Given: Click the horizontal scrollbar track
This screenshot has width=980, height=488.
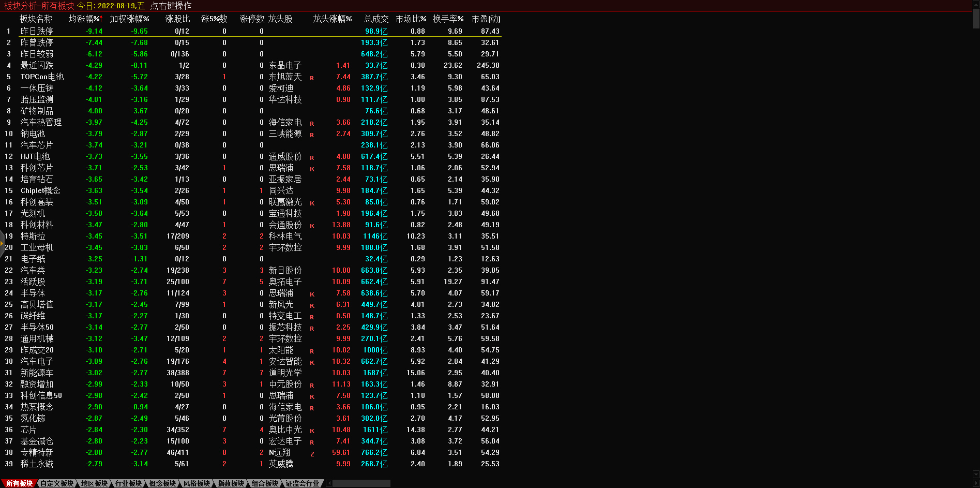Looking at the screenshot, I should point(362,483).
